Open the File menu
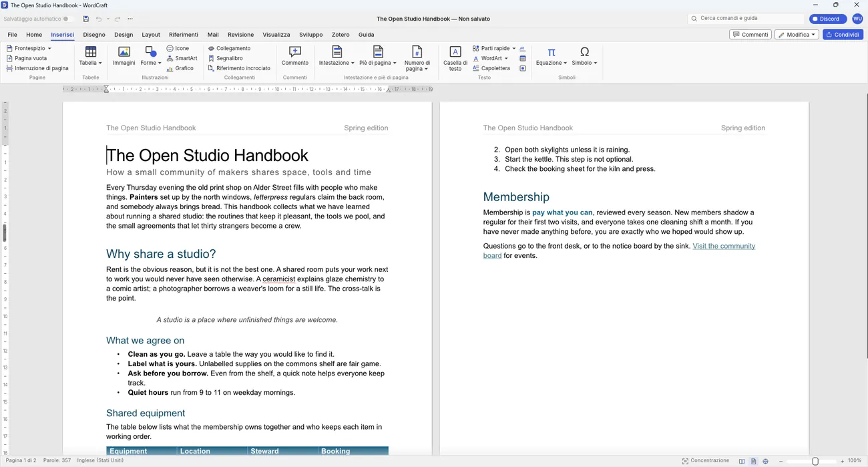 pyautogui.click(x=12, y=35)
